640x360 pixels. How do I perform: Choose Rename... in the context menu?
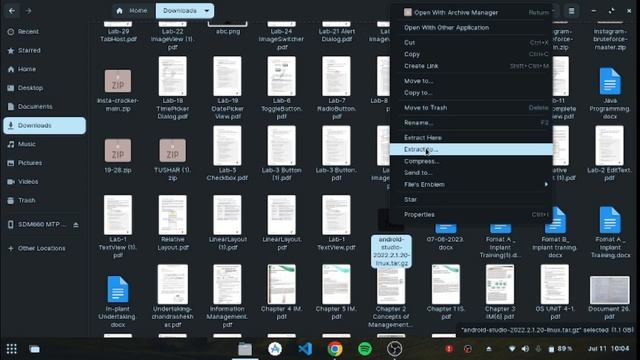(471, 122)
